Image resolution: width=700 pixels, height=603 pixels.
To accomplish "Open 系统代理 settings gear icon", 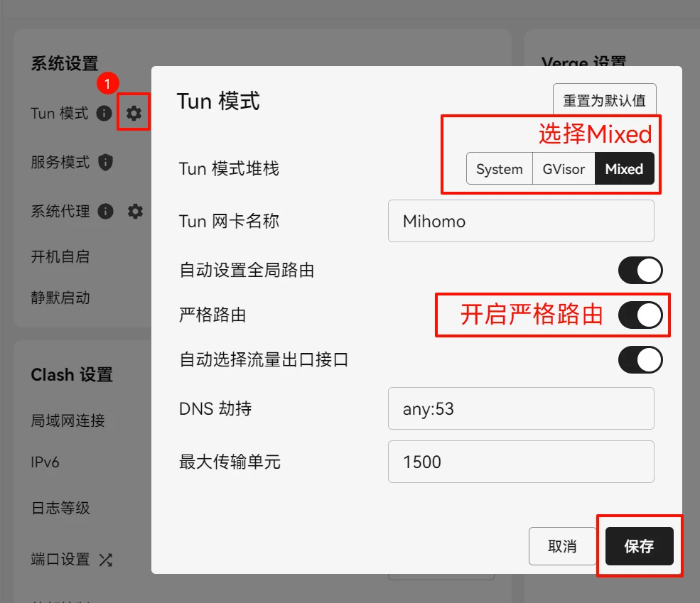I will point(135,211).
